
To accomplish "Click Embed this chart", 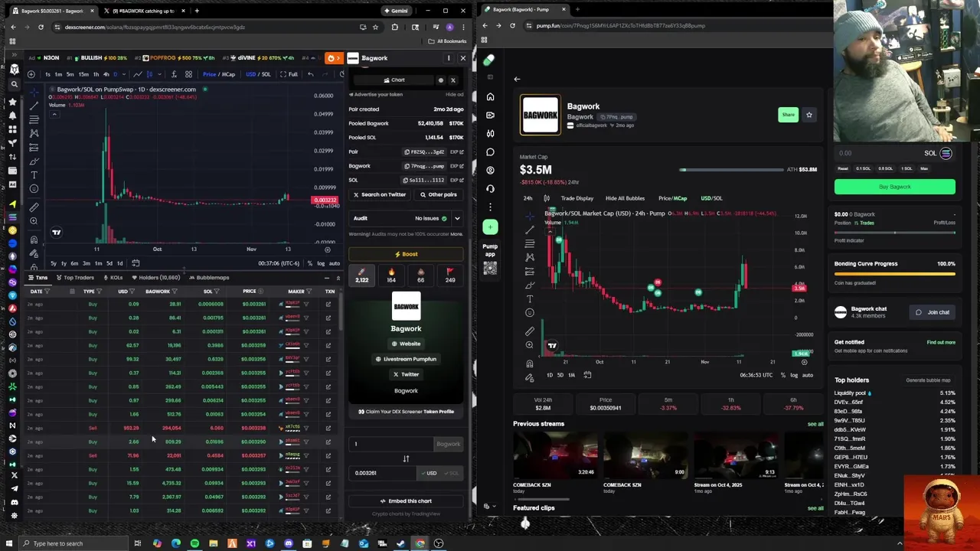I will coord(406,501).
